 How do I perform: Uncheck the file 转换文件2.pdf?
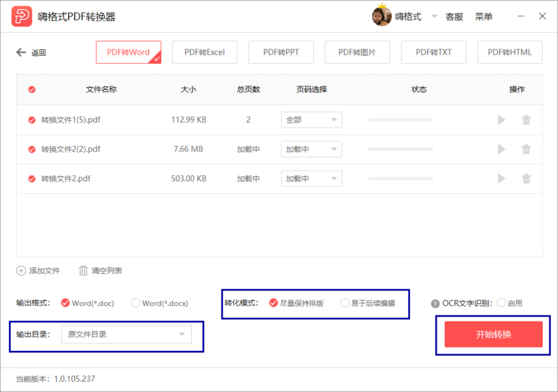tap(32, 179)
